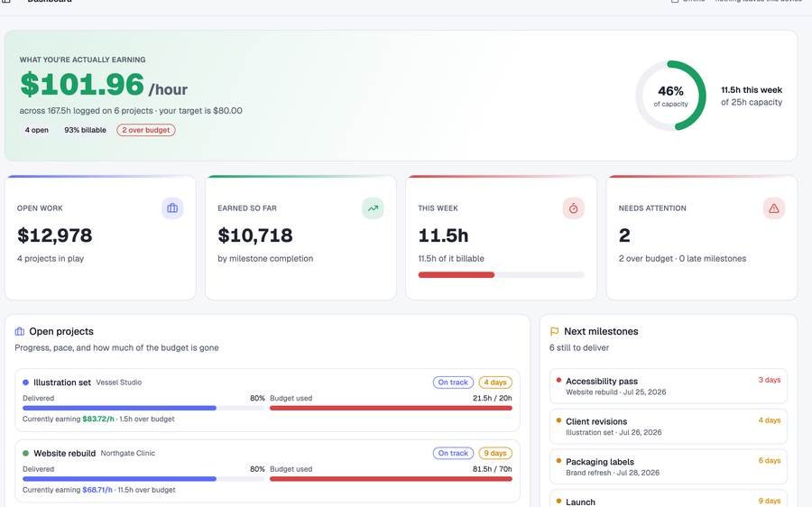812x507 pixels.
Task: Click '4 projects in play' text
Action: pyautogui.click(x=51, y=258)
